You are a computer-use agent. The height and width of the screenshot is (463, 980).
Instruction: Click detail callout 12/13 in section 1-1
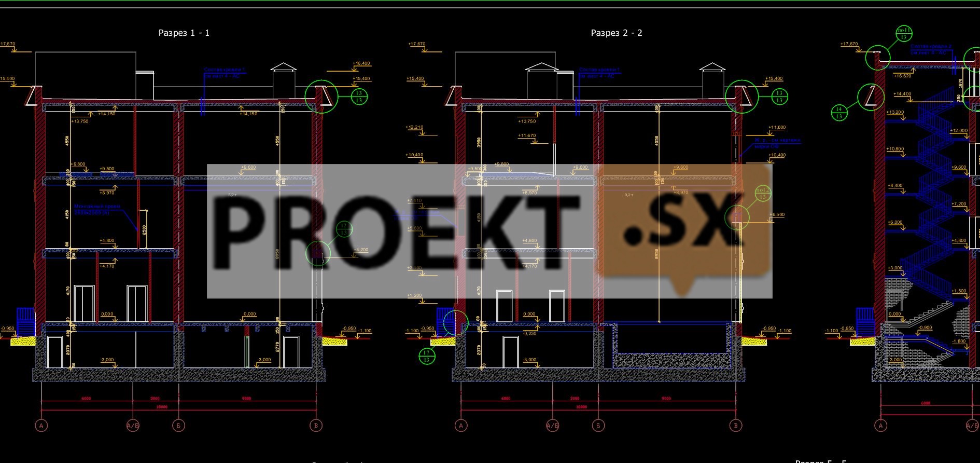point(343,229)
